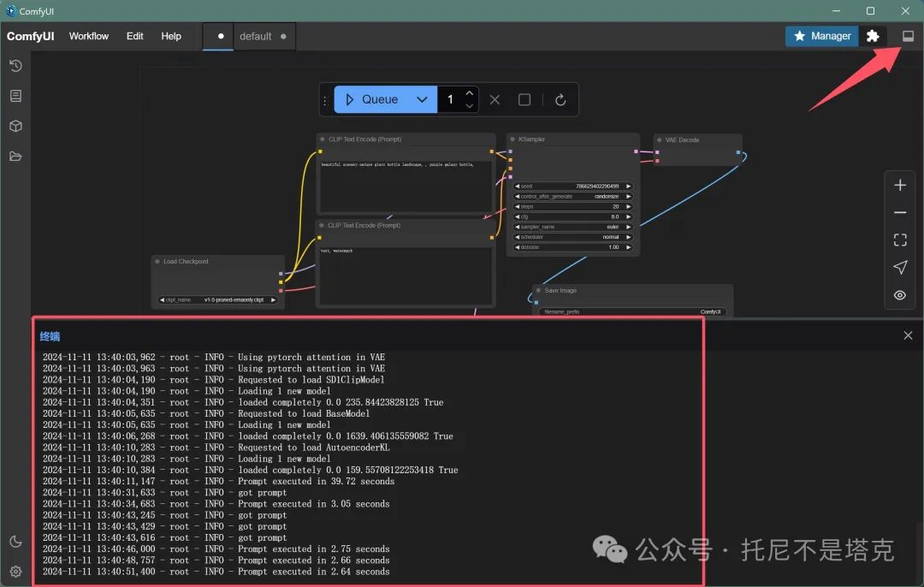924x587 pixels.
Task: Switch to select mode arrow icon
Action: pos(900,267)
